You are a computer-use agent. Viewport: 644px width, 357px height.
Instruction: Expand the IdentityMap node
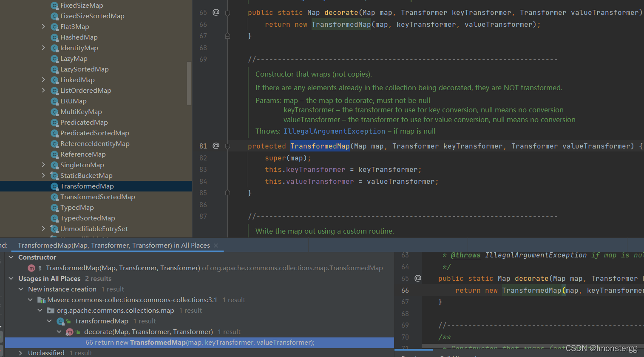[x=43, y=48]
